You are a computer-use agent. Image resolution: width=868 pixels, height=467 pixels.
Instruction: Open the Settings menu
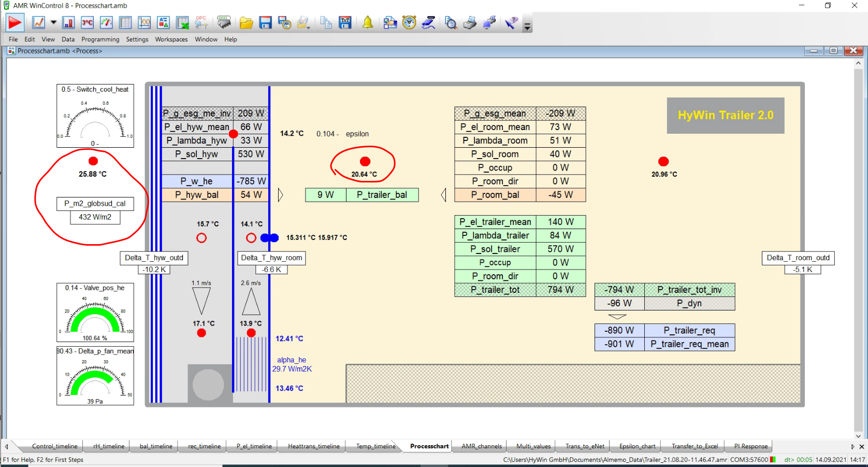(x=137, y=39)
